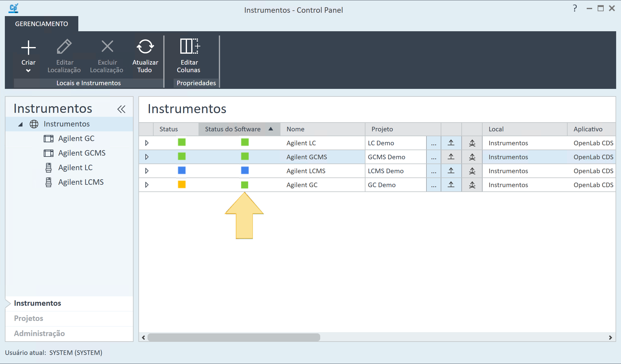Click the launch arrow icon for Agilent GC
The image size is (621, 364).
[x=451, y=185]
